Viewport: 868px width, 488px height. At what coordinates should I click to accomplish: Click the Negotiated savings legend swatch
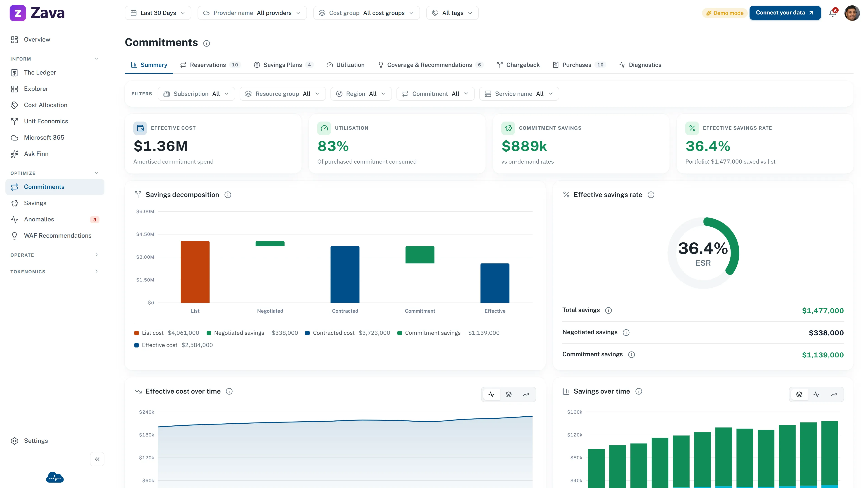tap(209, 333)
